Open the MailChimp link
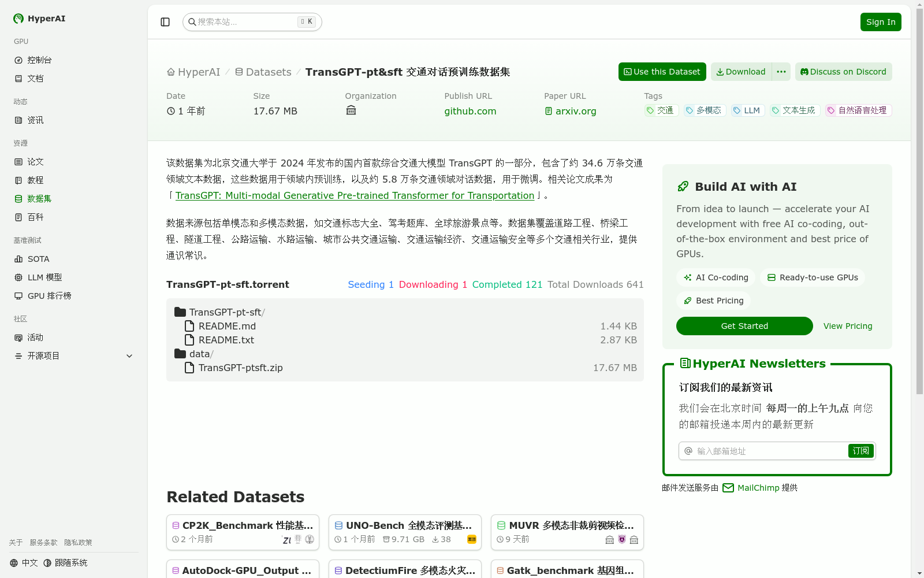924x578 pixels. tap(751, 488)
